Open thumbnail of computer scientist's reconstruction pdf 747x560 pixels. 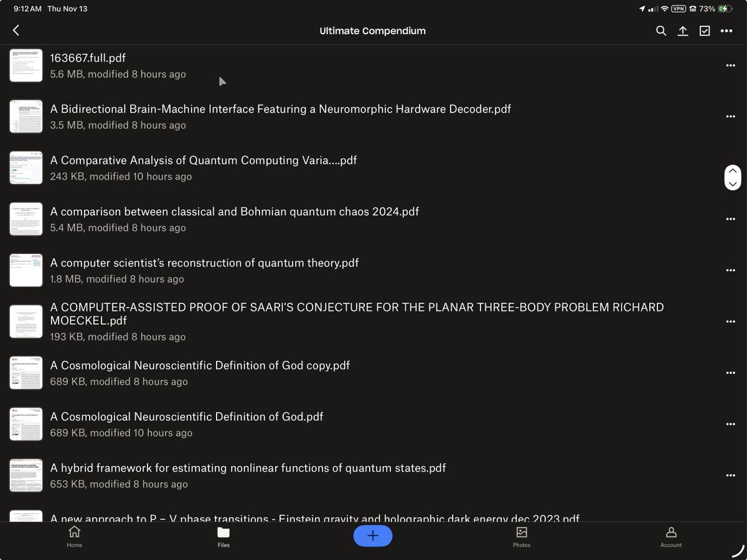26,270
